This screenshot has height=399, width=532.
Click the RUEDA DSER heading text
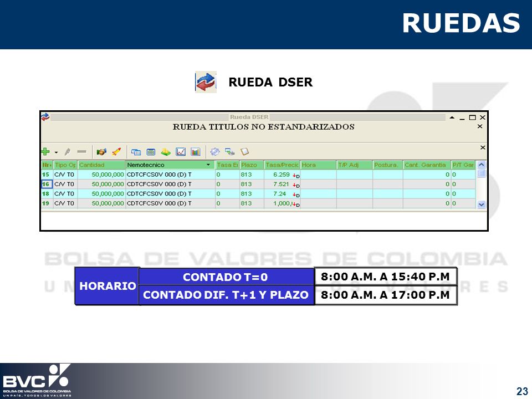pos(270,82)
